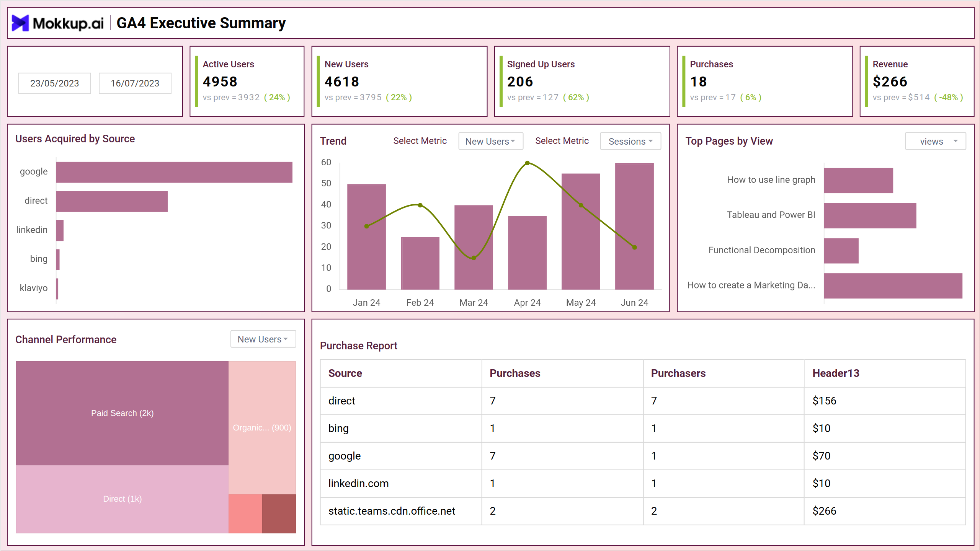This screenshot has width=980, height=551.
Task: Open the end date field 16/07/2023
Action: click(135, 83)
